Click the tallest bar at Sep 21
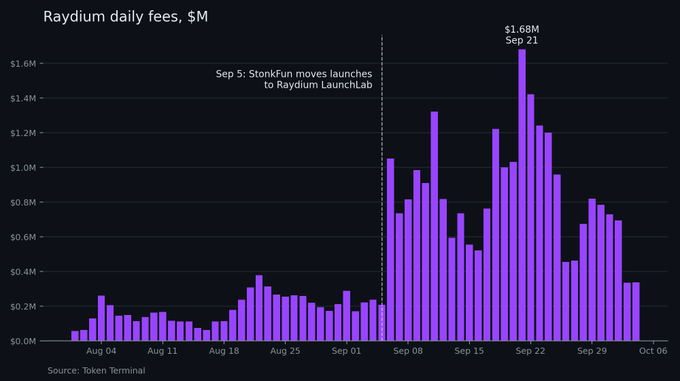The width and height of the screenshot is (680, 381). (x=522, y=195)
